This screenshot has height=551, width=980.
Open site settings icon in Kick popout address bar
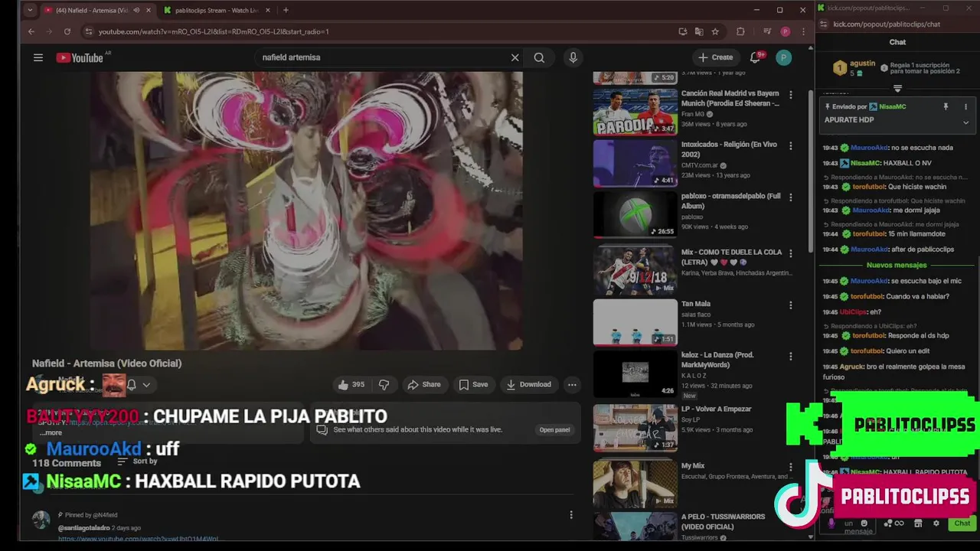(824, 24)
